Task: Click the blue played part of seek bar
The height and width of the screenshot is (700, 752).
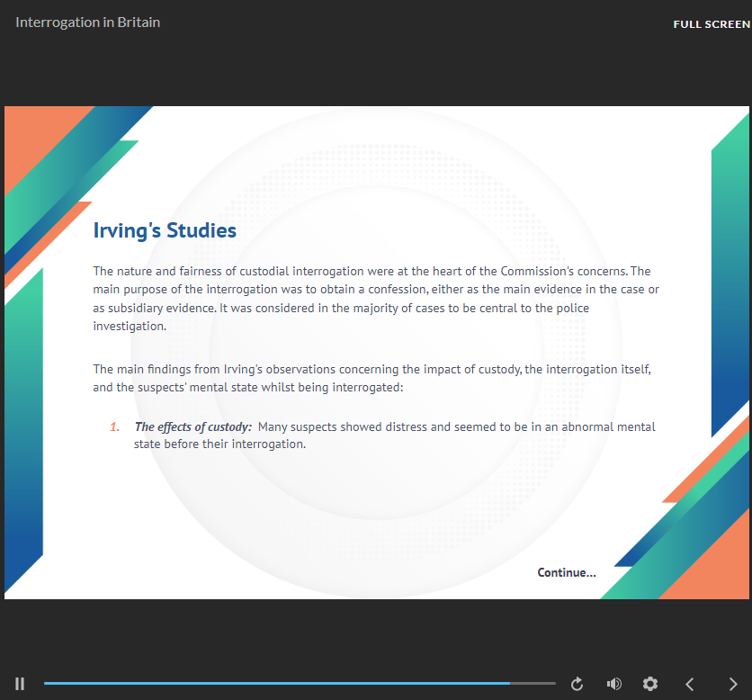Action: pos(270,684)
